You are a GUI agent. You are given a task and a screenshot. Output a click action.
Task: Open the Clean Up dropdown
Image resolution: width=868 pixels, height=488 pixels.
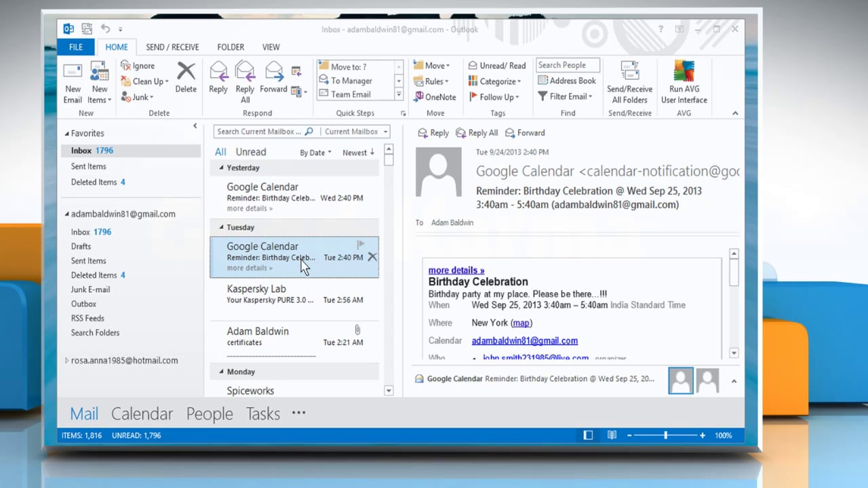144,81
